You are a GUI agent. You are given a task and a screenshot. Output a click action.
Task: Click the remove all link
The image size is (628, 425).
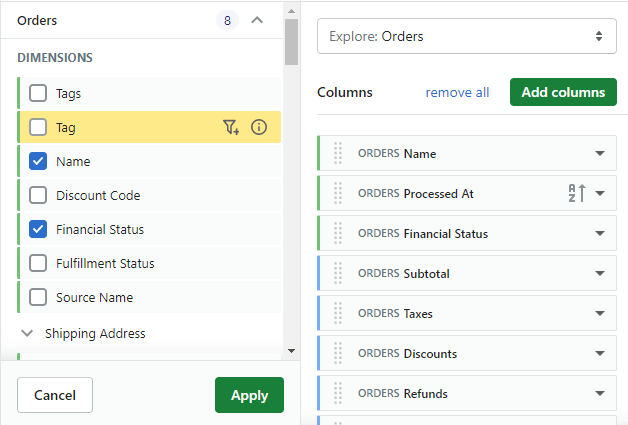point(457,93)
